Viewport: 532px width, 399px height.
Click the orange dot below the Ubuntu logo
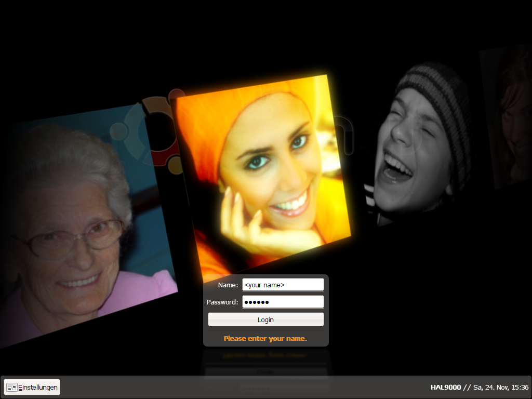click(176, 165)
